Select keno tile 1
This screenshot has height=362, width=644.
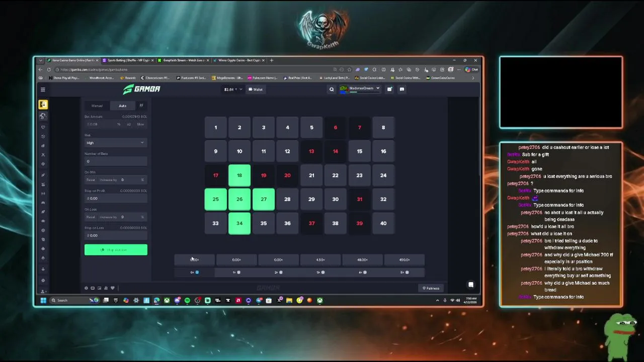coord(215,128)
